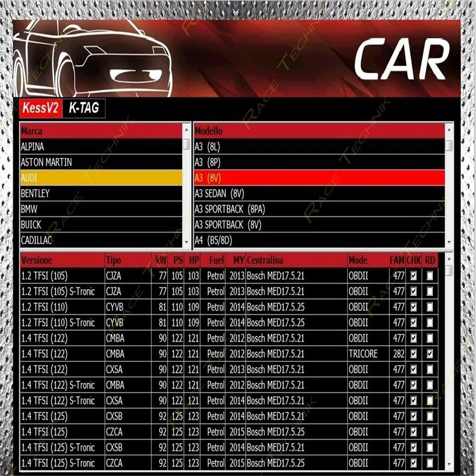
Task: Select 1.4 TFSI (125) CXSB version
Action: (x=229, y=416)
